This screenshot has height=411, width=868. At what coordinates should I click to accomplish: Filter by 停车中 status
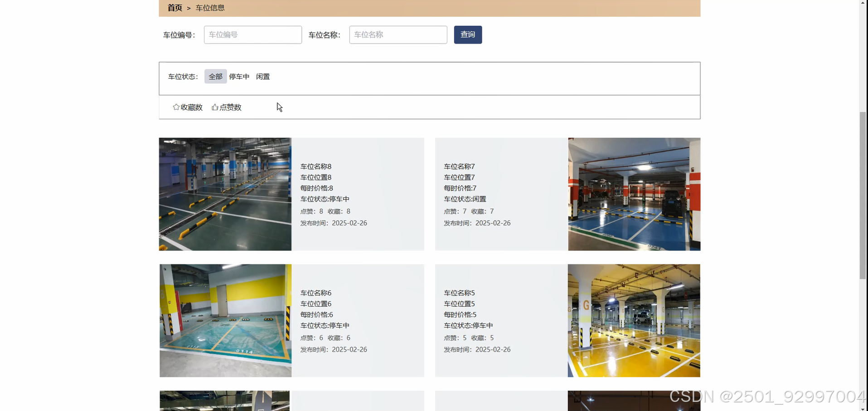[x=239, y=76]
